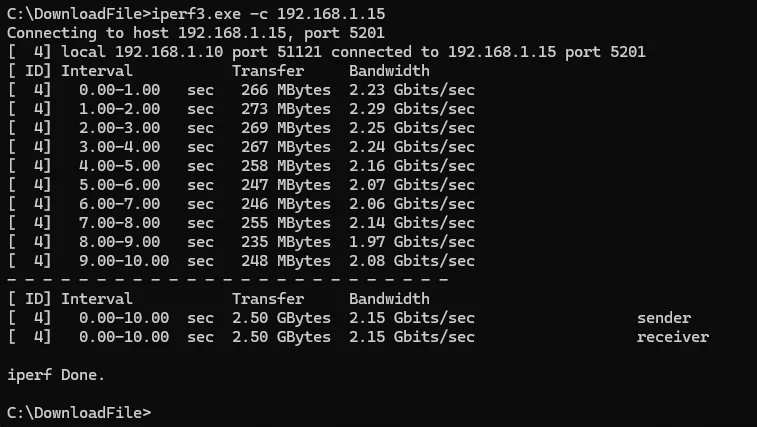Click the 9.00-10.00 interval row
Viewport: 757px width, 427px height.
[x=241, y=261]
